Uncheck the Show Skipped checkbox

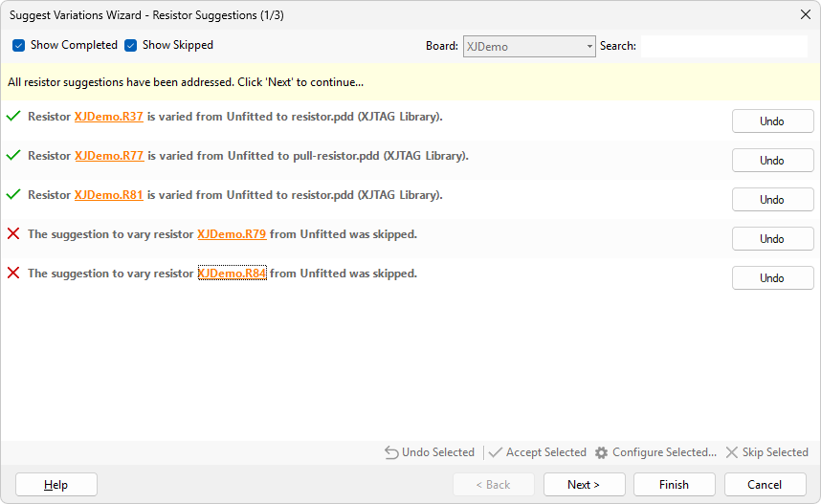(x=131, y=46)
